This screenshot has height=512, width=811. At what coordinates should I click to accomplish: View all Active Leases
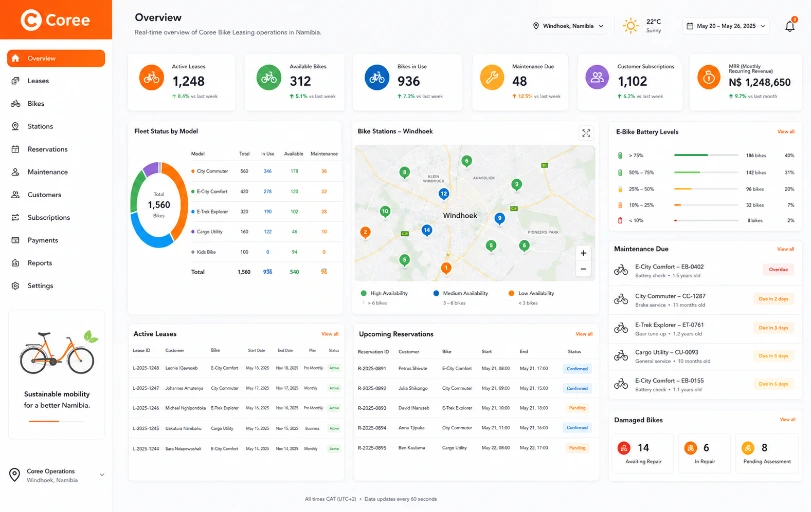pyautogui.click(x=330, y=334)
